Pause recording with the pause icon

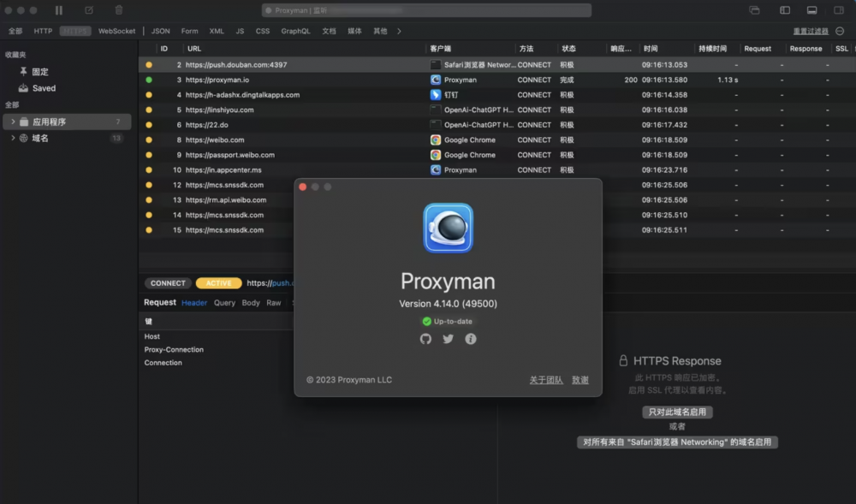[59, 9]
